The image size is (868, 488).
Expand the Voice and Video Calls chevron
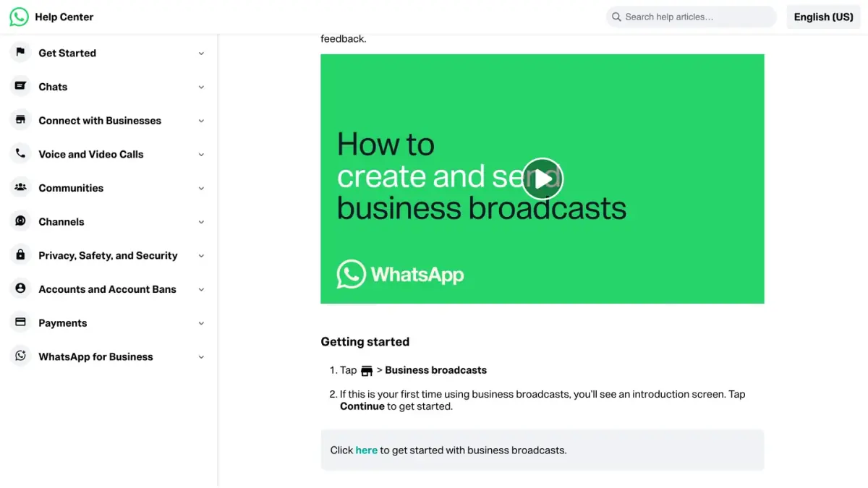tap(201, 155)
